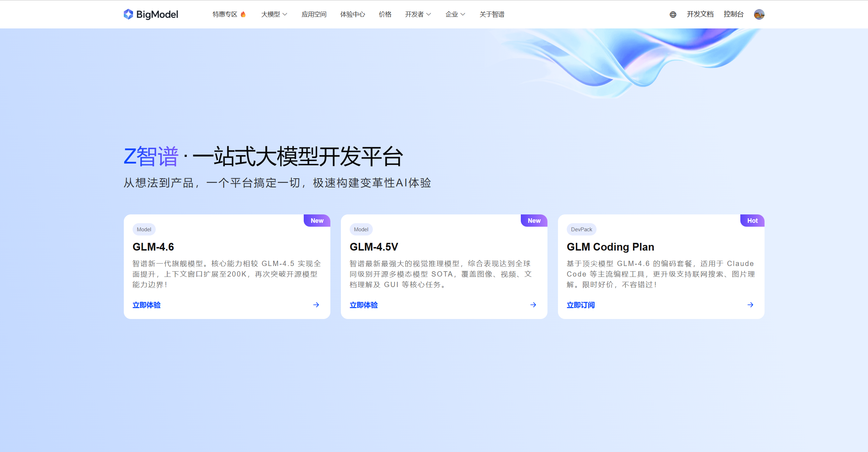The height and width of the screenshot is (452, 868).
Task: Go to 控制台 console
Action: coord(733,14)
